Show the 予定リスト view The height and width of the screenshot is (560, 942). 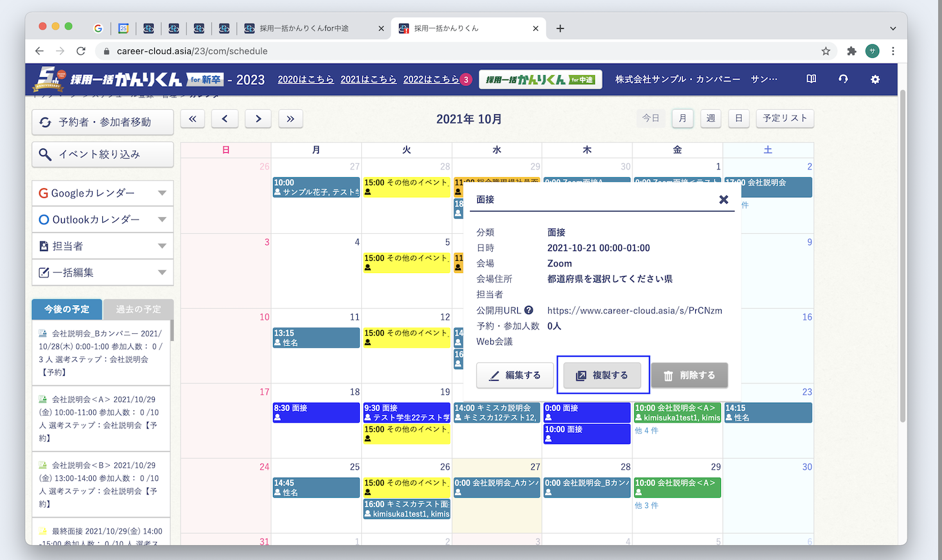coord(785,118)
